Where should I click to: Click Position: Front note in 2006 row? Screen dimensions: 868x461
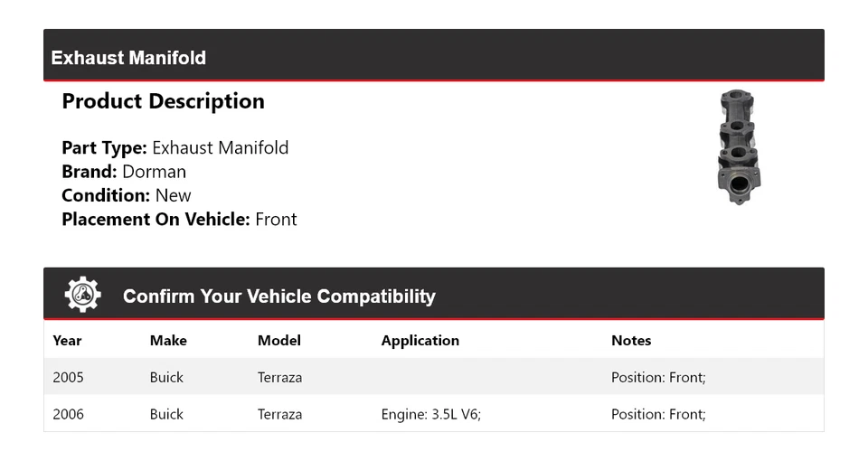tap(658, 414)
